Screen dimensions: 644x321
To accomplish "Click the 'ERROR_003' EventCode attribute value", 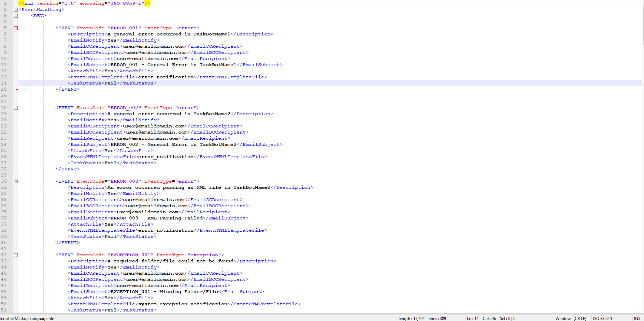I will tap(124, 181).
